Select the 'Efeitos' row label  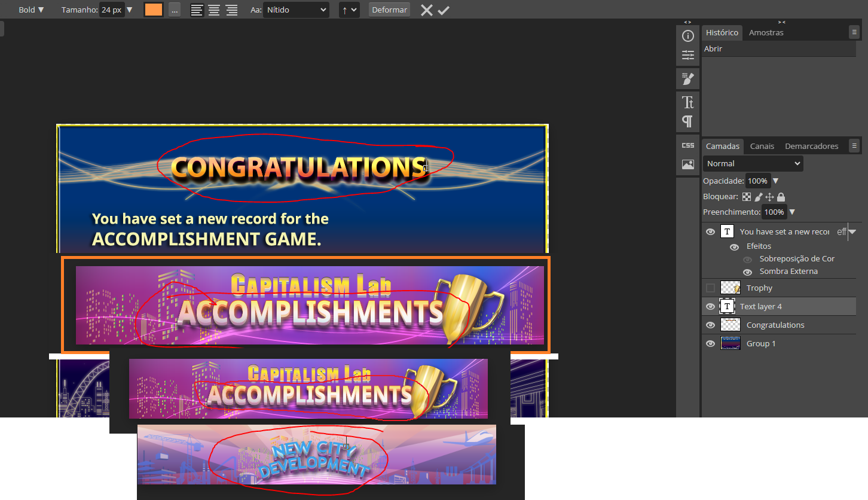click(x=759, y=246)
